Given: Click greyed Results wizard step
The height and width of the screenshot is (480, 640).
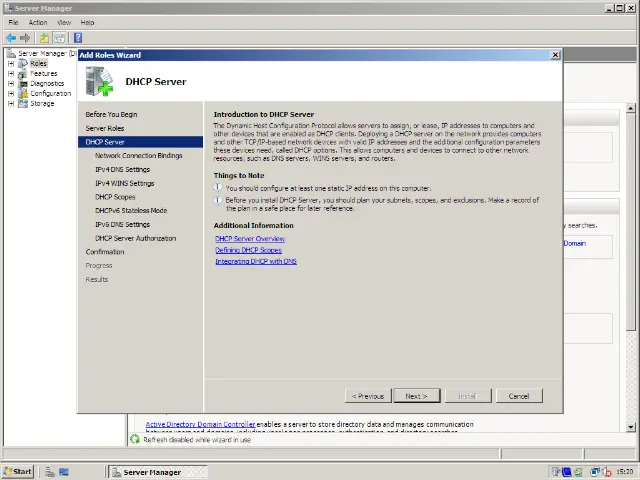Looking at the screenshot, I should point(97,280).
